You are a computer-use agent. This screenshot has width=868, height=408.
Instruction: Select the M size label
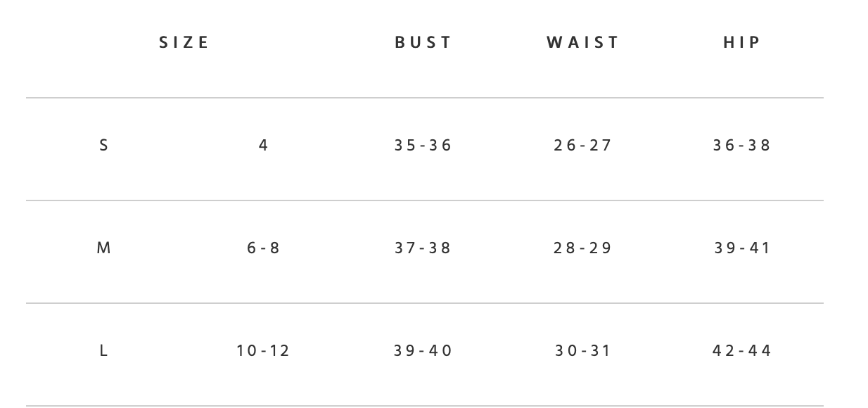pos(104,248)
